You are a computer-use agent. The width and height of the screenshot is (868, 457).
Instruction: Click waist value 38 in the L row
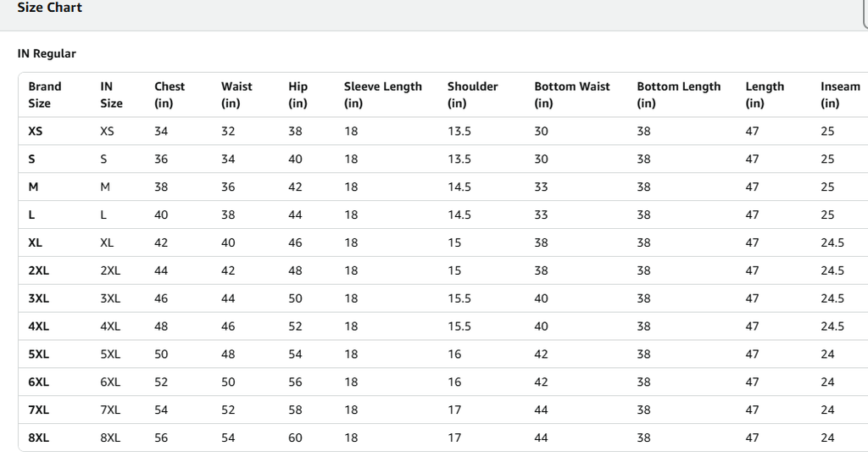[228, 215]
